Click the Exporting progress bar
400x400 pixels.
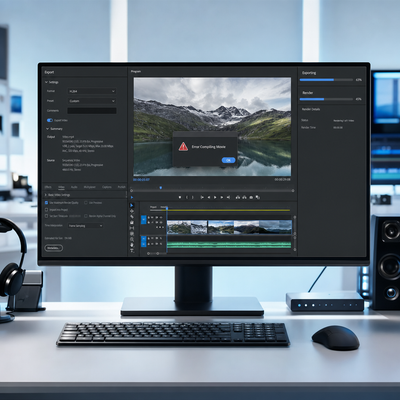(x=326, y=80)
